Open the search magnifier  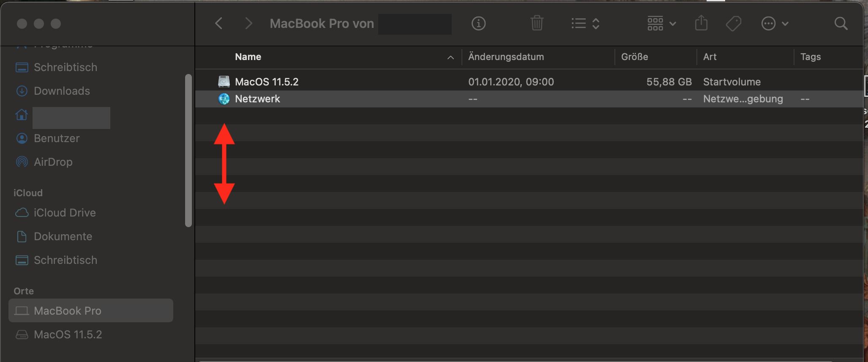coord(841,24)
